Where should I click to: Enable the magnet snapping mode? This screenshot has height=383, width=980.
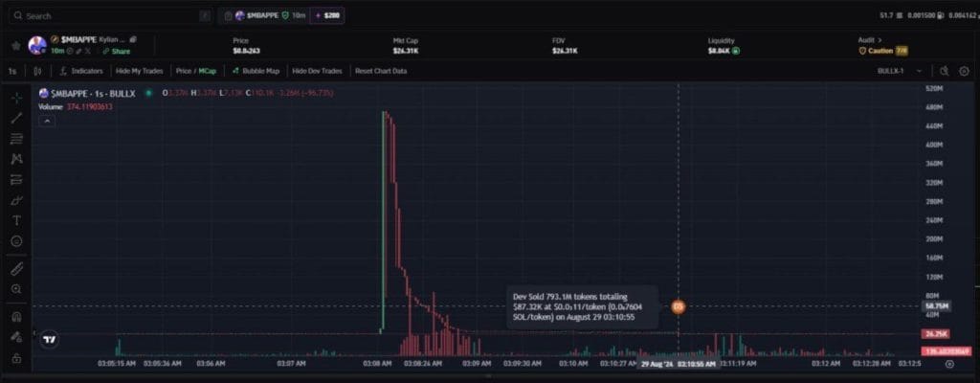(x=16, y=316)
